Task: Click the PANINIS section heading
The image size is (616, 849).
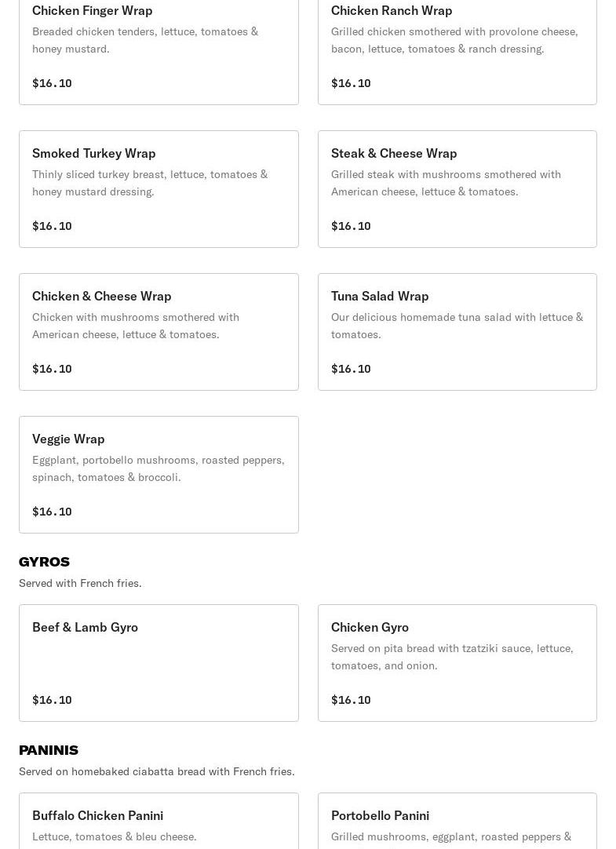Action: pyautogui.click(x=49, y=750)
